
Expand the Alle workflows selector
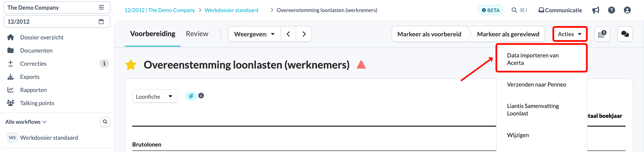click(x=26, y=122)
